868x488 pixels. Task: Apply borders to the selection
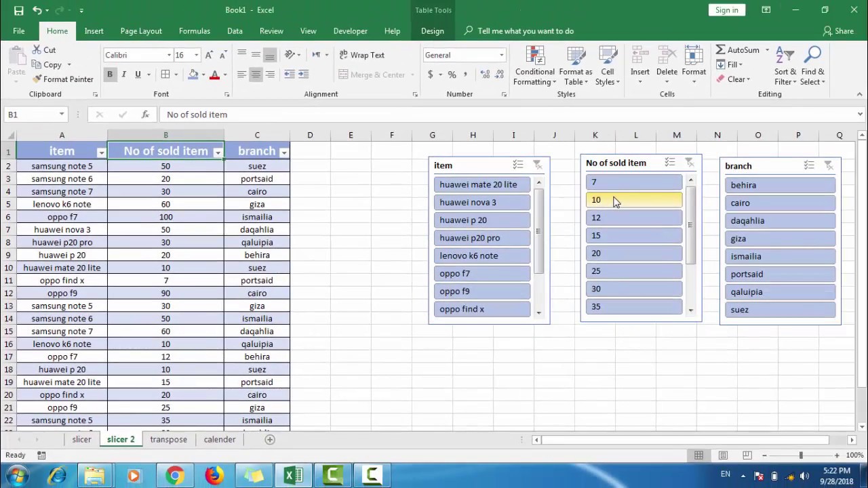coord(165,75)
